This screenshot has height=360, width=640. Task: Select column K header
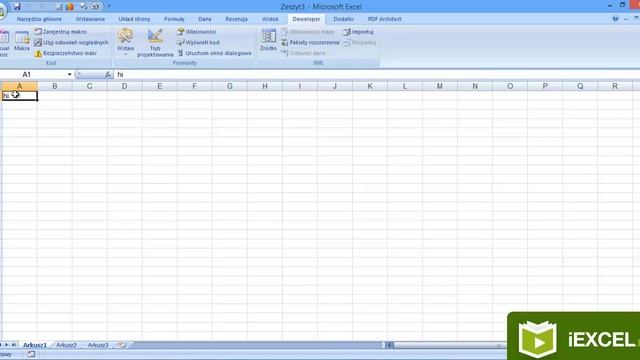tap(370, 86)
